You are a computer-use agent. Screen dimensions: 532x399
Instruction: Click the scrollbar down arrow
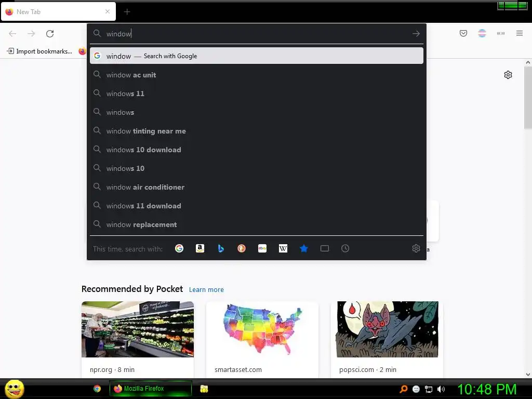528,375
